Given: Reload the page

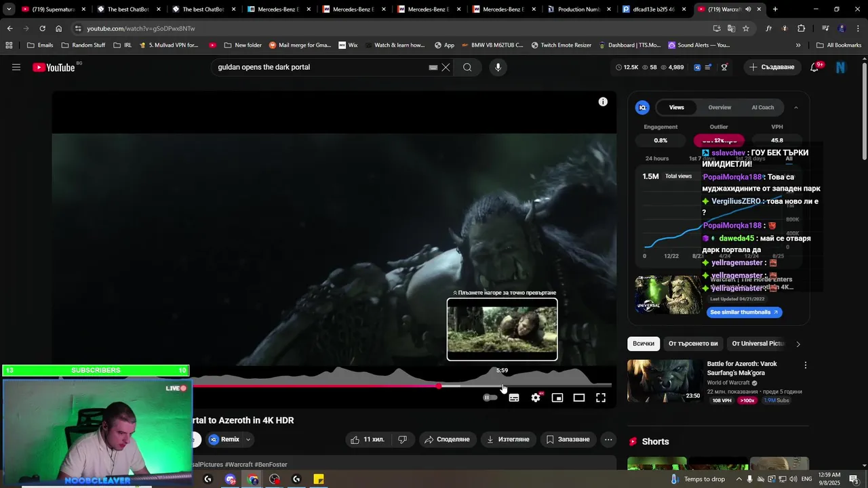Looking at the screenshot, I should (42, 28).
